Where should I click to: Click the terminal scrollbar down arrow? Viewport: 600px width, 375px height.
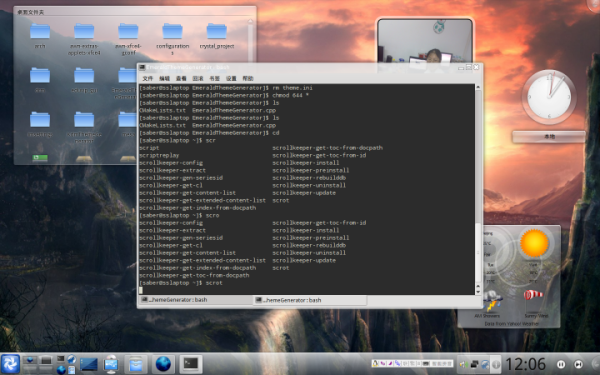pyautogui.click(x=478, y=292)
